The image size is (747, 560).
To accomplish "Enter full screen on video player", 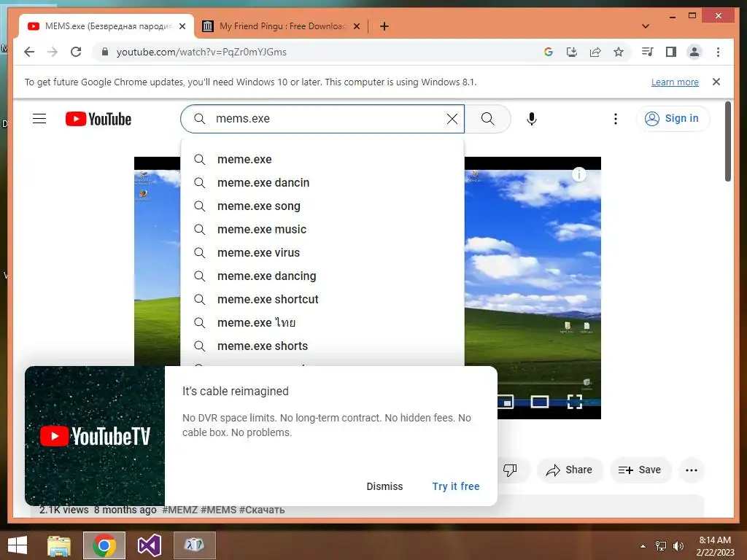I will click(575, 402).
